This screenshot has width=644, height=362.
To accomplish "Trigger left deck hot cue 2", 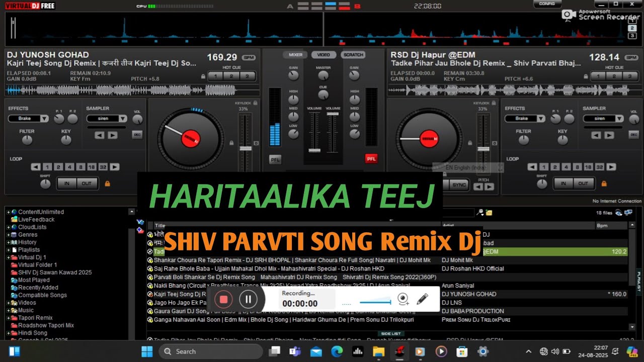I will click(x=231, y=76).
